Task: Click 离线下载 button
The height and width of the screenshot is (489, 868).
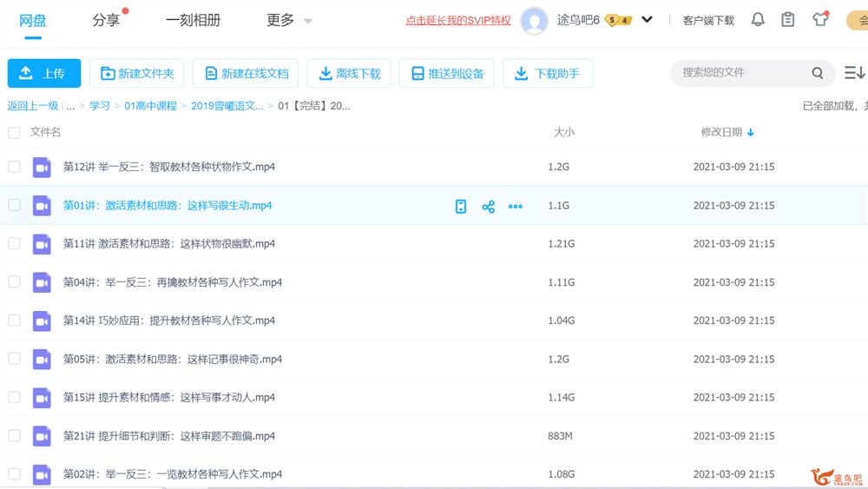Action: (x=349, y=73)
